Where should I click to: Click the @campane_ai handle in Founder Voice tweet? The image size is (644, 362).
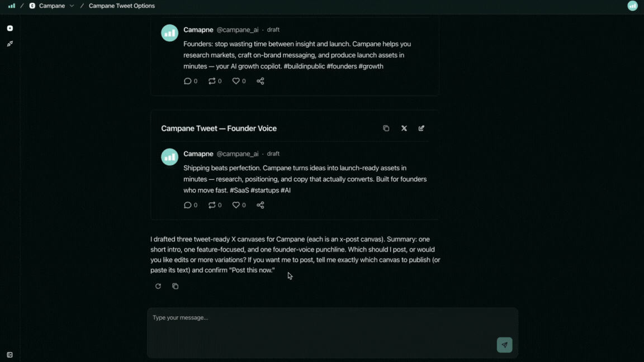[x=238, y=154]
